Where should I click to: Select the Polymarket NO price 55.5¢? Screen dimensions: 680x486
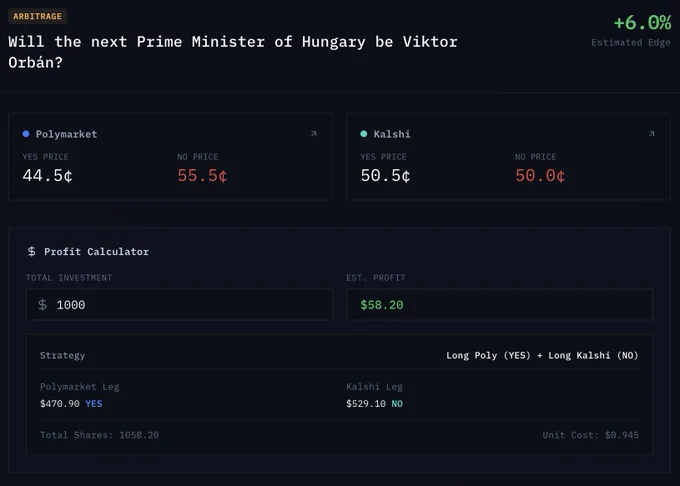(202, 176)
